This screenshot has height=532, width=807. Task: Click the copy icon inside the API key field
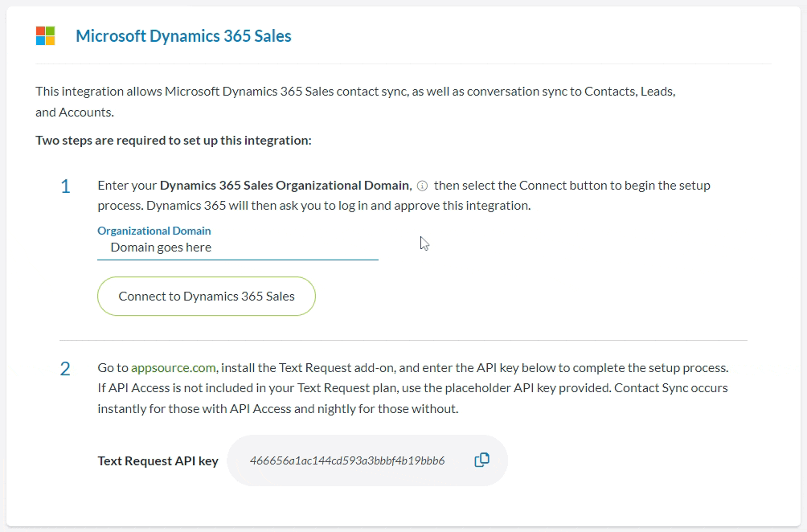[482, 460]
